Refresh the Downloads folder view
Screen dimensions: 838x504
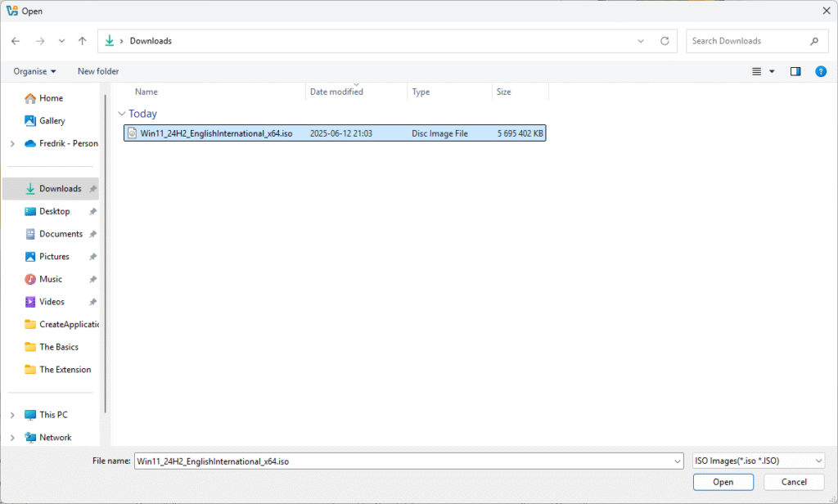665,41
